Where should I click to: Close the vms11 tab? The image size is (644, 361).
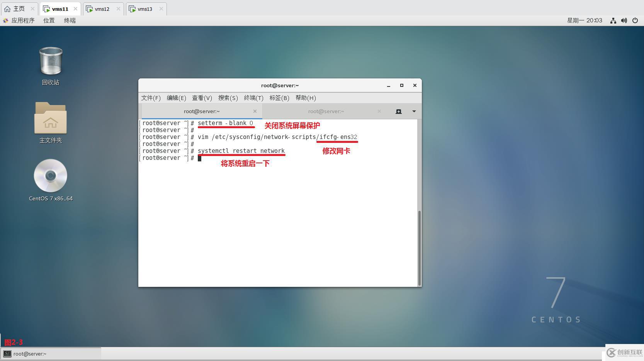coord(75,9)
